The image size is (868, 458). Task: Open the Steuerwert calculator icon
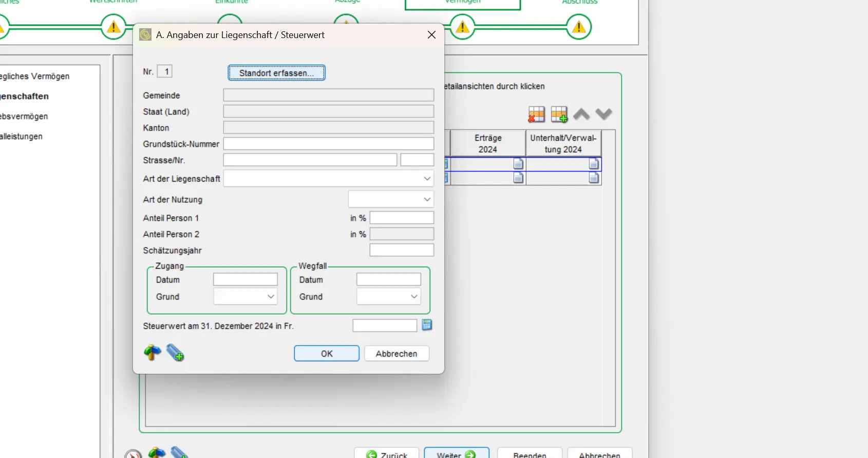(x=427, y=325)
